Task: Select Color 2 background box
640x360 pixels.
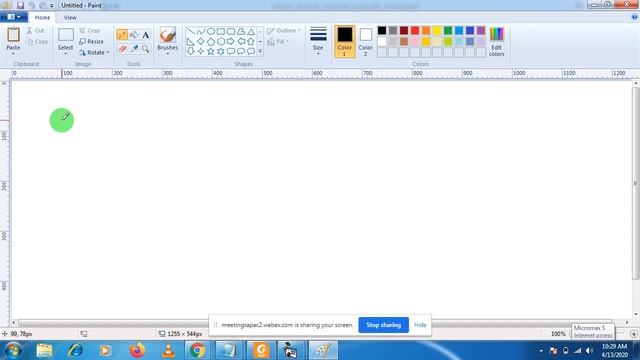Action: pyautogui.click(x=365, y=41)
